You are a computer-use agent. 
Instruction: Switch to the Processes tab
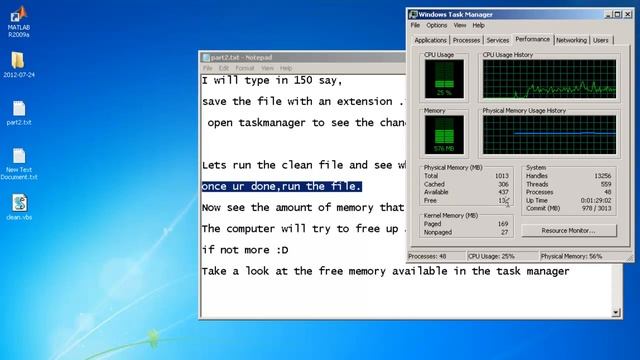[466, 40]
